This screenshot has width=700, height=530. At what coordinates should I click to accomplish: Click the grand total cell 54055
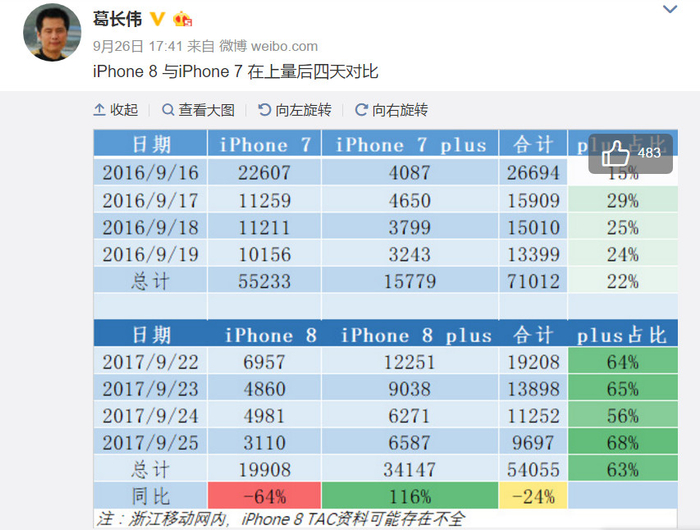point(533,469)
